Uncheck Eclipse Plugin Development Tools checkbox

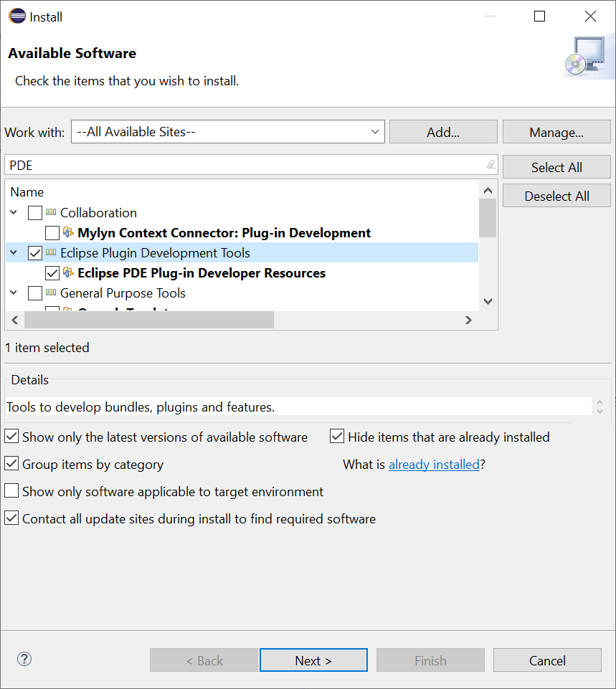35,253
